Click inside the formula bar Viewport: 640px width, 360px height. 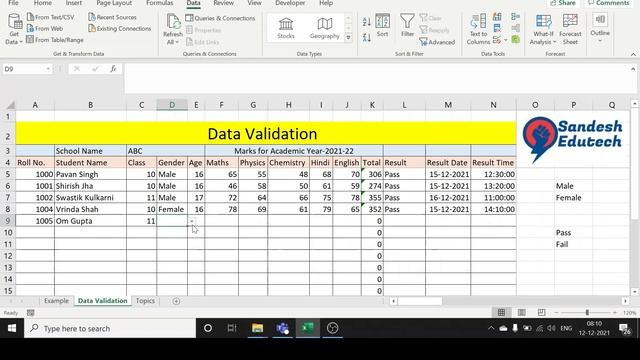coord(376,78)
